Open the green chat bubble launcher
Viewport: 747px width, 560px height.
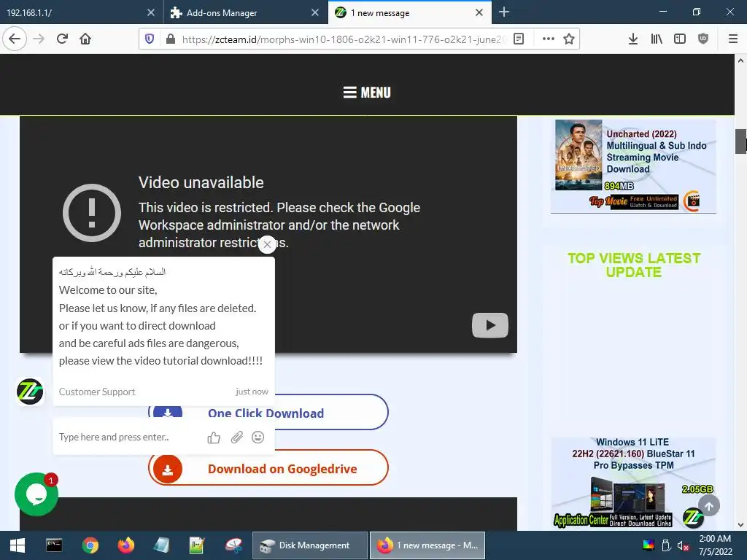click(36, 494)
